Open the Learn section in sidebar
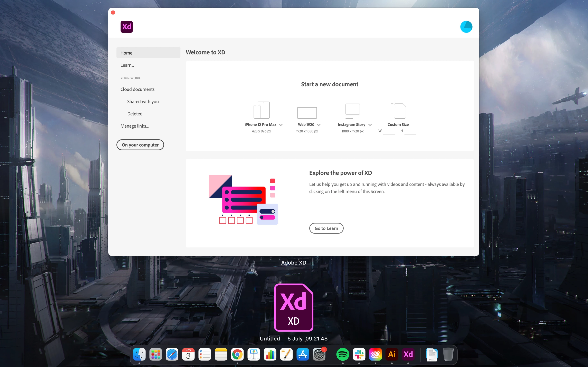The height and width of the screenshot is (367, 588). pos(127,65)
